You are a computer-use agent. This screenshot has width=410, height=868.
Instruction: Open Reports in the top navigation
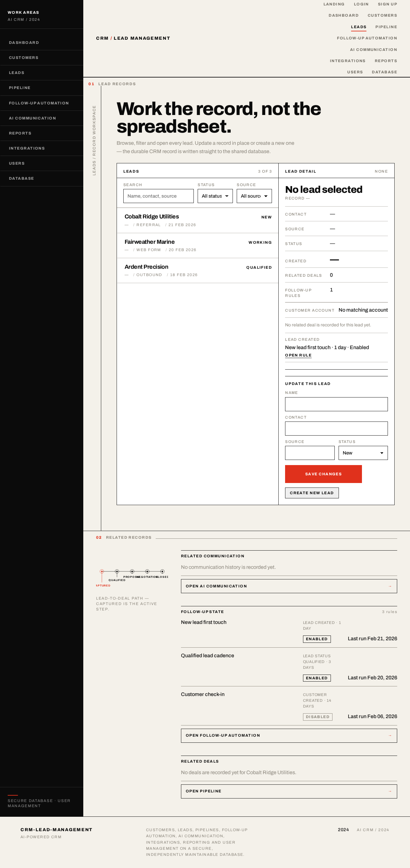coord(386,61)
